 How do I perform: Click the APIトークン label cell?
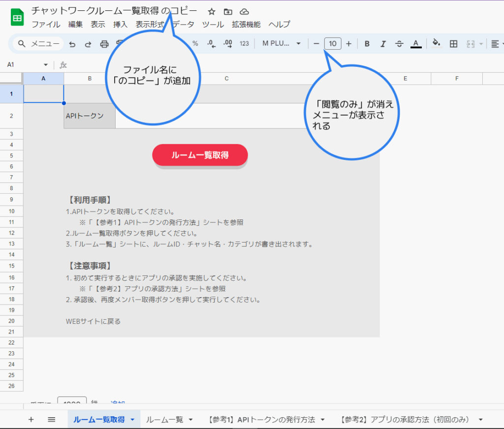click(90, 116)
